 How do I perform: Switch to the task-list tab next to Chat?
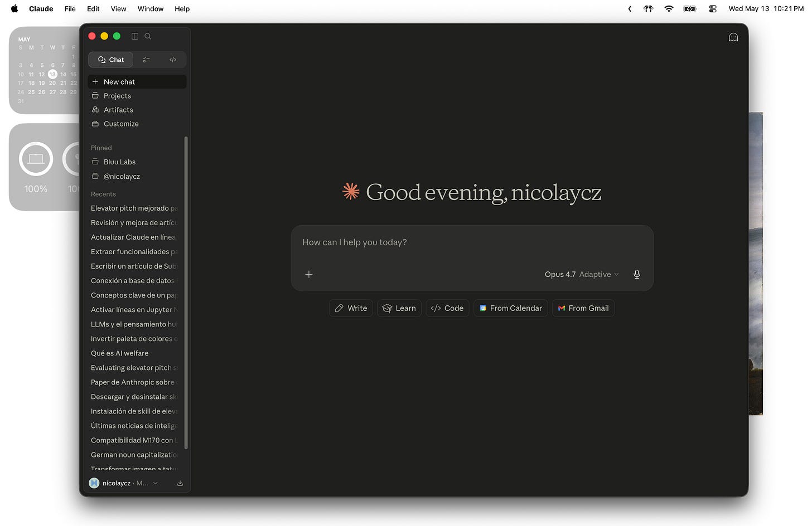point(146,60)
